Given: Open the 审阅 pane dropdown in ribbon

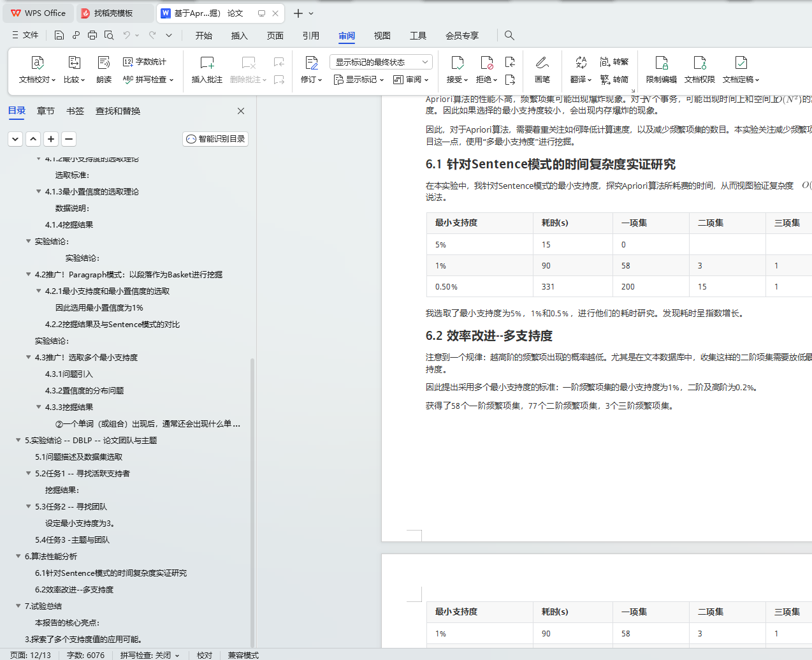Looking at the screenshot, I should [x=411, y=80].
